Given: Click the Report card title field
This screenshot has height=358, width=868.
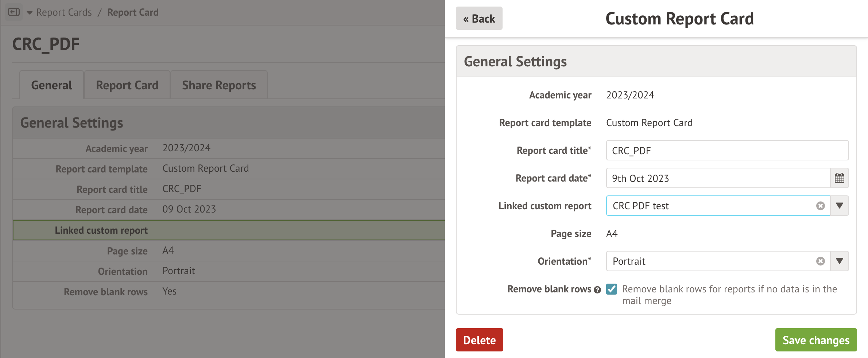Looking at the screenshot, I should point(727,151).
